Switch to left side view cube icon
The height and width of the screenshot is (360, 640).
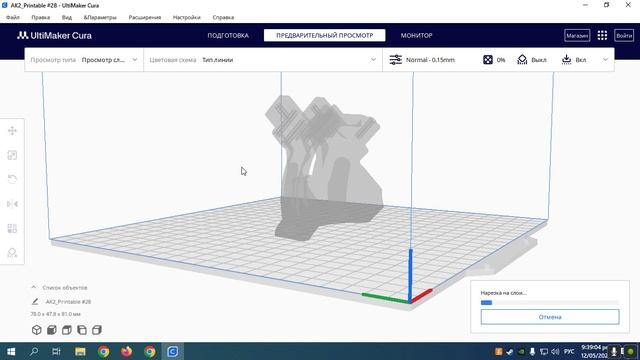(82, 330)
